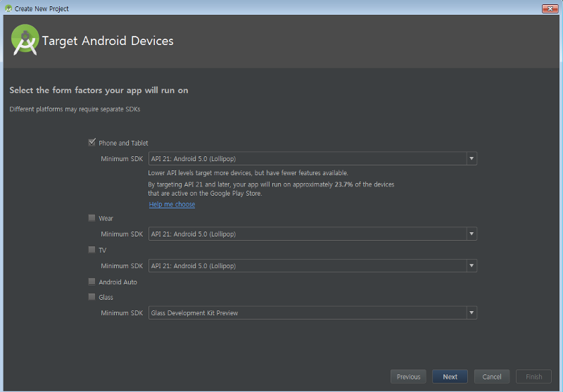Close the Create New Project window
This screenshot has width=563, height=392.
click(550, 8)
